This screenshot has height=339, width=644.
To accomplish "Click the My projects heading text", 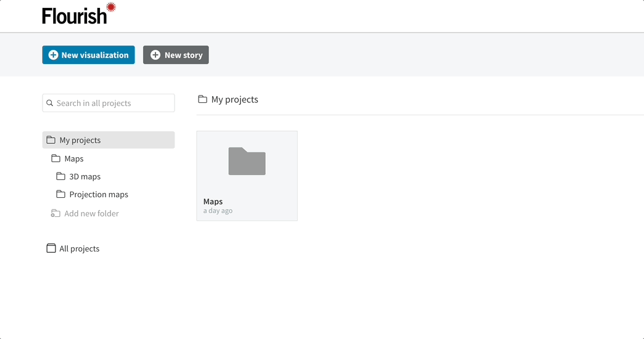I will pyautogui.click(x=234, y=100).
